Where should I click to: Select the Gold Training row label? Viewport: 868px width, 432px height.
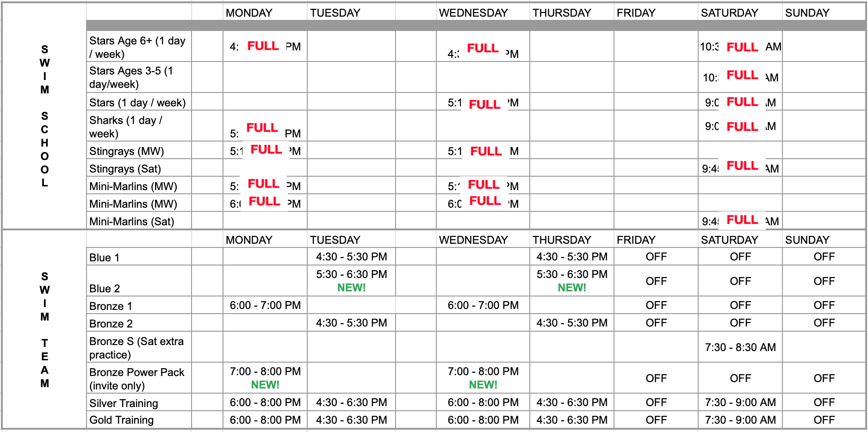[x=121, y=420]
